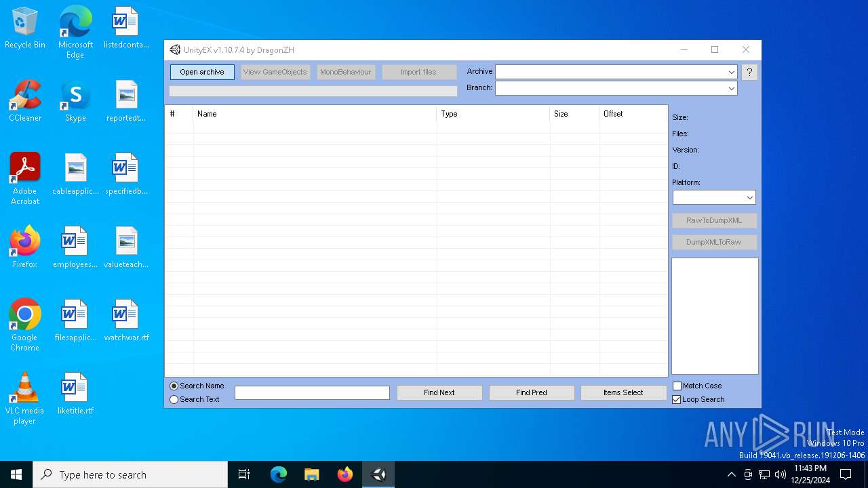Viewport: 868px width, 488px height.
Task: Focus the search text input field
Action: pos(312,392)
